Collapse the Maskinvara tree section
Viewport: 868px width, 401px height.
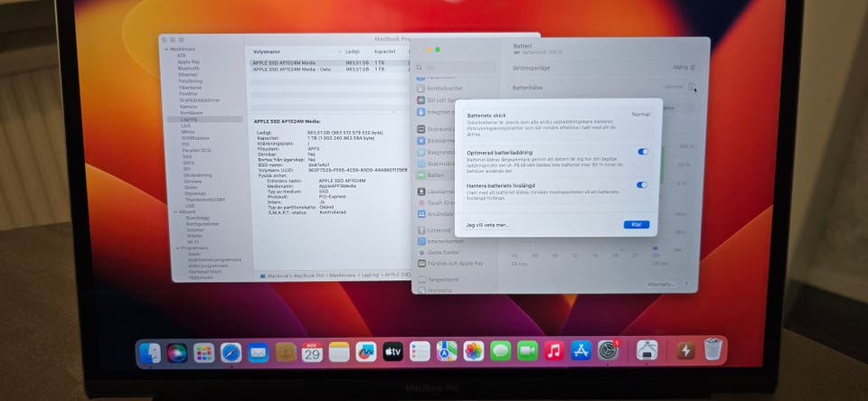165,49
